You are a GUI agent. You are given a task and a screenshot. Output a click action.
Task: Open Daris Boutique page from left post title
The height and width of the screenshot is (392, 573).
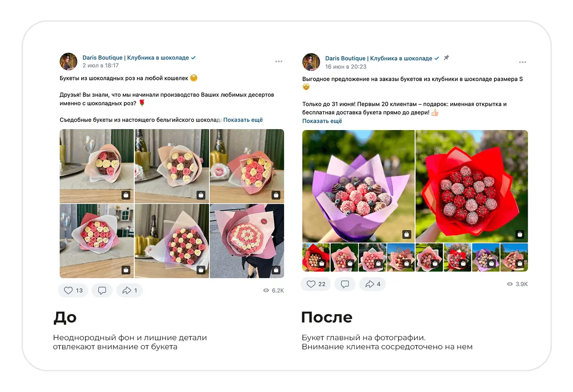point(136,57)
